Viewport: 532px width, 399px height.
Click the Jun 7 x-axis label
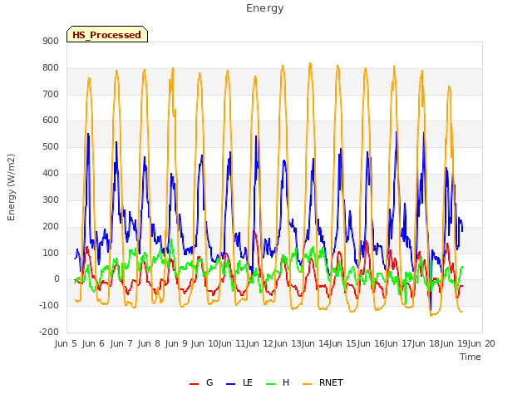point(121,343)
